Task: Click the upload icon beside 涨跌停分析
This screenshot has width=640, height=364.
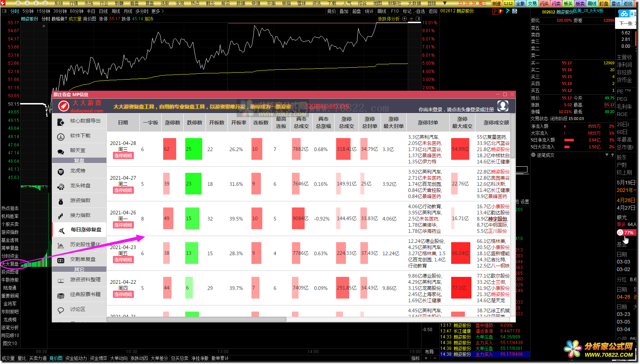Action: point(405,19)
